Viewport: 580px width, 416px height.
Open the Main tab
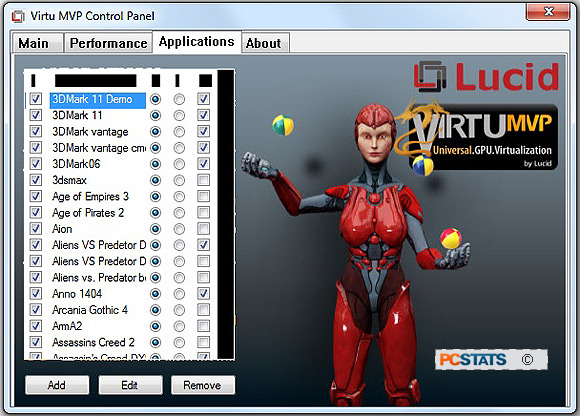coord(33,43)
